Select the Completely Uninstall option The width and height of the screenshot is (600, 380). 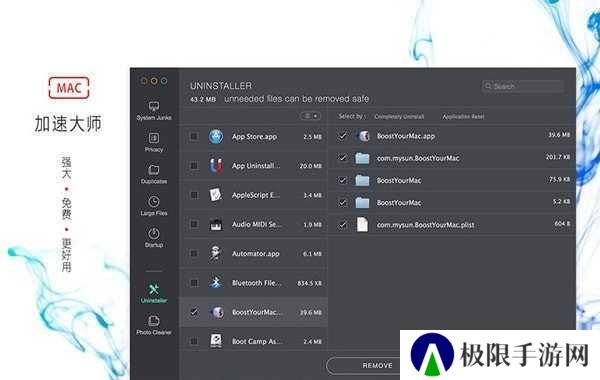coord(399,116)
